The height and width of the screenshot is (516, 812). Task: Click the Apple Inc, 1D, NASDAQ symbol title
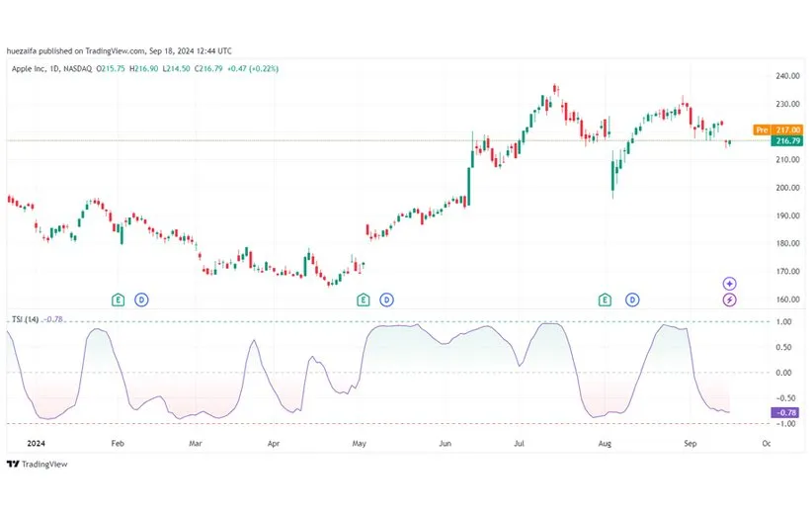point(51,68)
